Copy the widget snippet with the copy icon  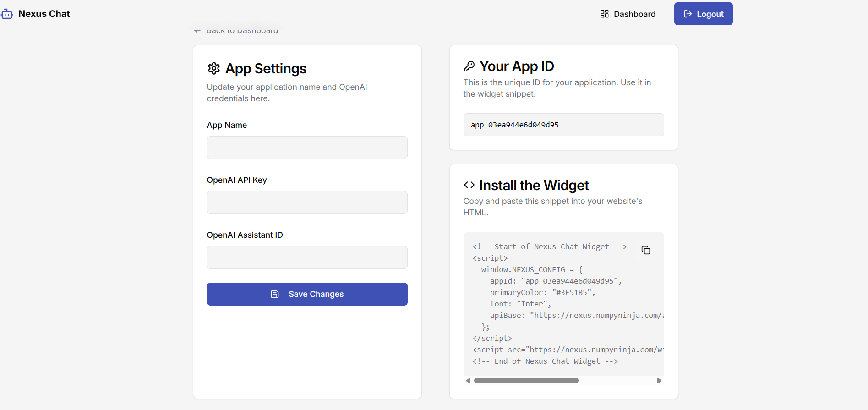(x=646, y=250)
